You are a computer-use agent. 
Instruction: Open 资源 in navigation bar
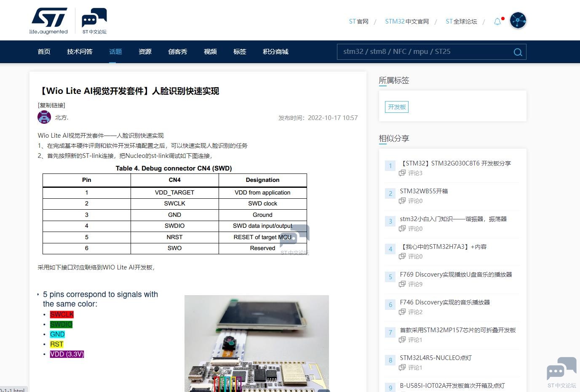click(145, 52)
